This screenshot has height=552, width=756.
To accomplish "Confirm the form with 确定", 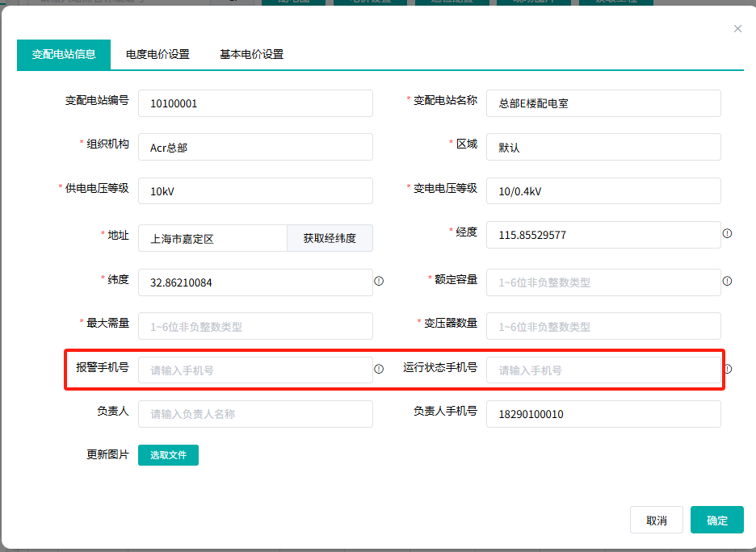I will coord(716,521).
